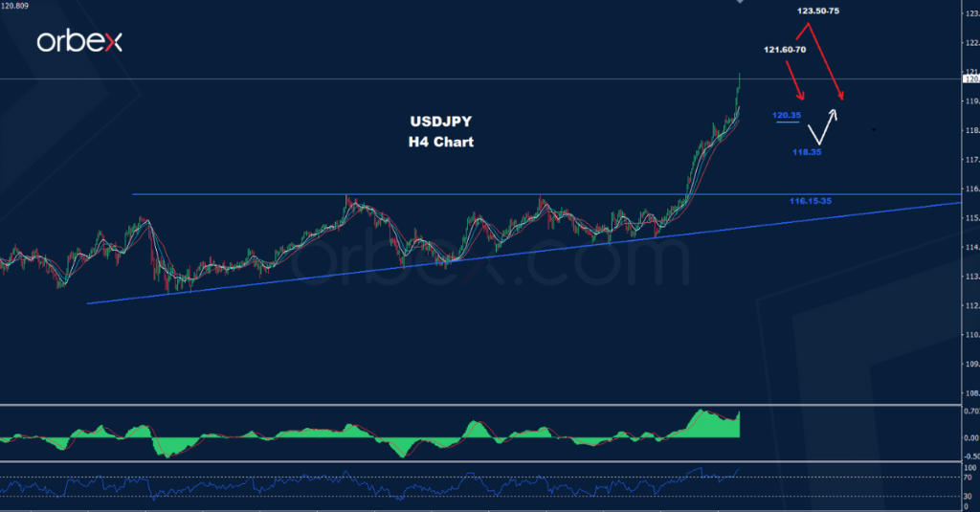The height and width of the screenshot is (512, 980).
Task: Click the 120.35 level label
Action: 787,115
